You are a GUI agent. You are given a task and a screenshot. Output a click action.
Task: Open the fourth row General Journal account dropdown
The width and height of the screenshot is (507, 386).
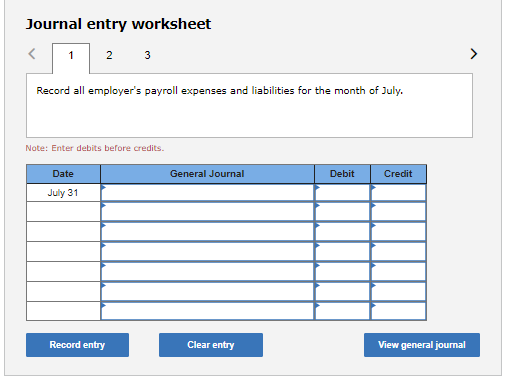pyautogui.click(x=207, y=252)
